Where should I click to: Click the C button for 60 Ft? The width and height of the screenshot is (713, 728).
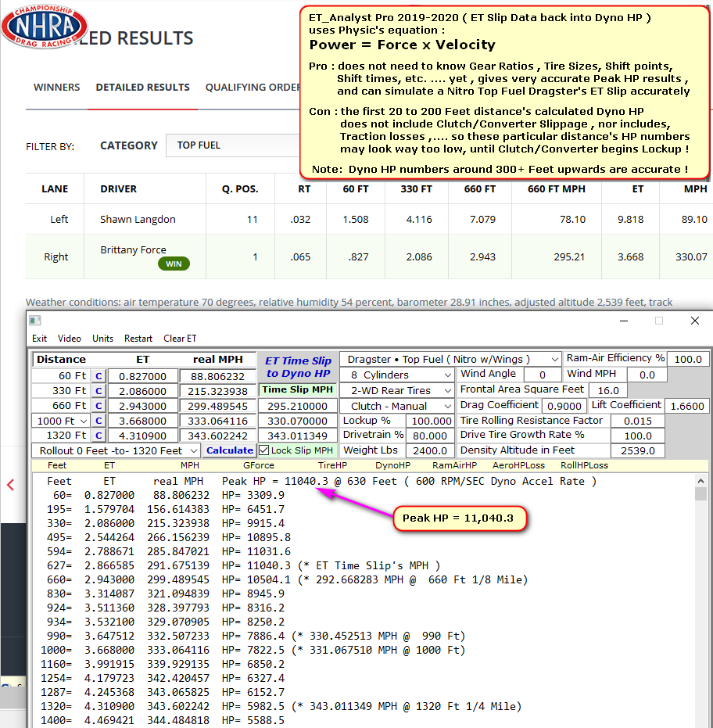point(99,376)
